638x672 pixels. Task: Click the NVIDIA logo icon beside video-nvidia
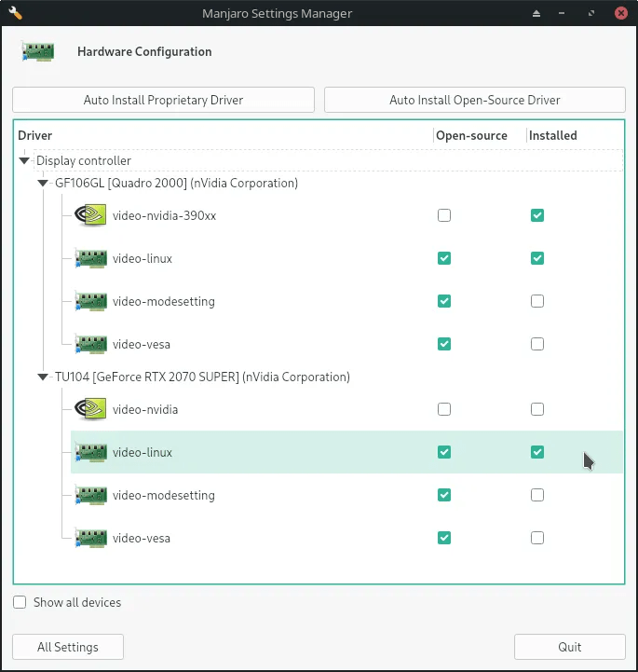click(90, 409)
